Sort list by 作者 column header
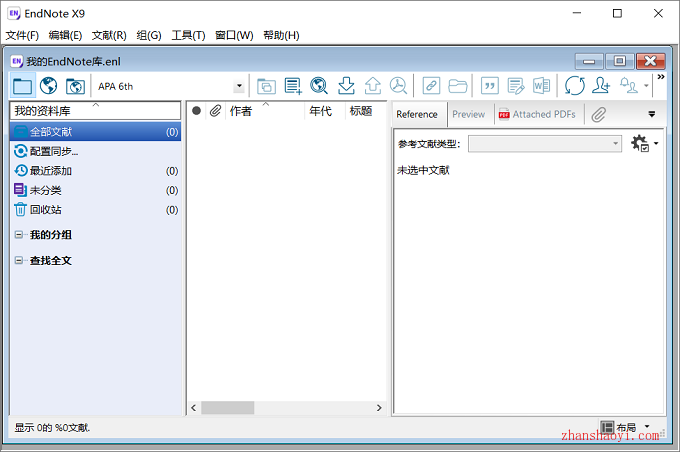 [x=265, y=111]
